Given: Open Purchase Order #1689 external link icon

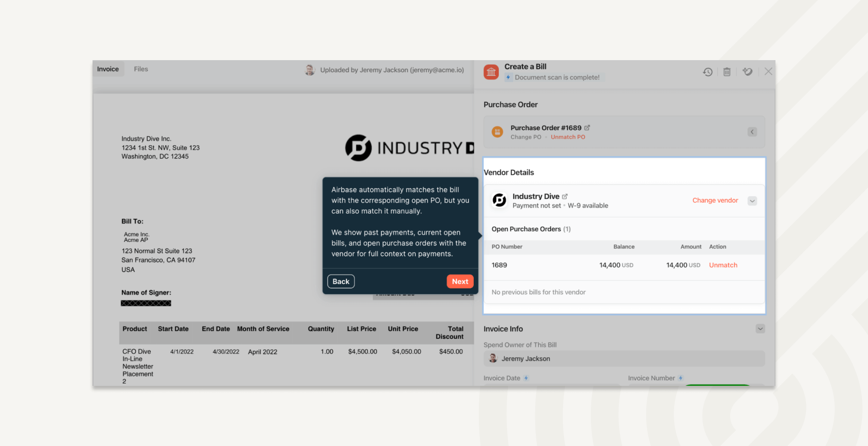Looking at the screenshot, I should (x=587, y=128).
